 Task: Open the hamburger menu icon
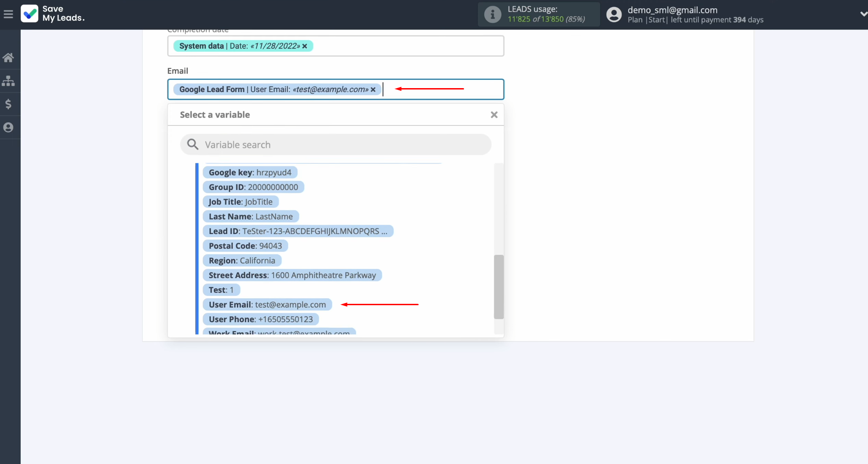[x=8, y=14]
